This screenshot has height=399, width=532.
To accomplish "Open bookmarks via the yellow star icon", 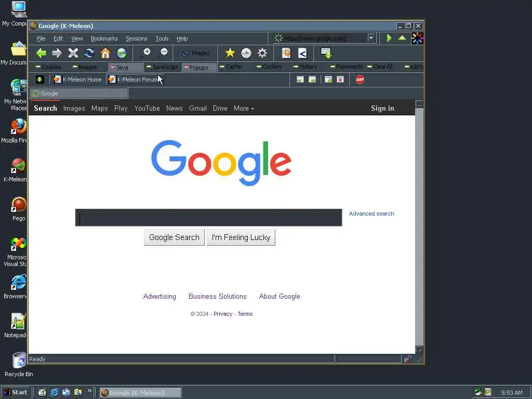I will click(230, 53).
